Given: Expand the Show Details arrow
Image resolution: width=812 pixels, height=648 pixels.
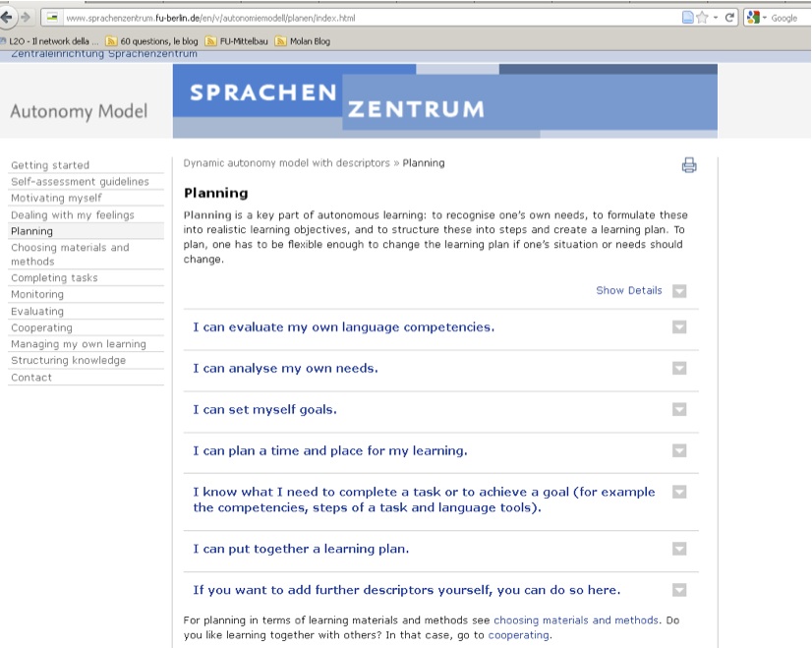Looking at the screenshot, I should tap(679, 291).
